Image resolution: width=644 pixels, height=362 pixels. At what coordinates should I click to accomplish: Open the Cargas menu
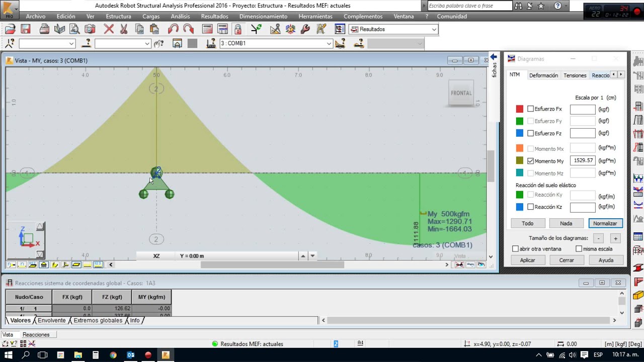151,17
